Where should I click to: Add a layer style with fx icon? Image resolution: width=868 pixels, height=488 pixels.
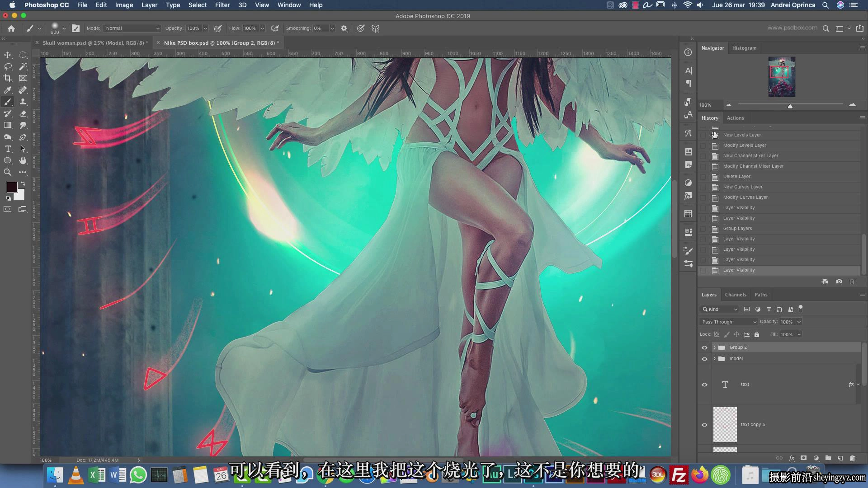coord(792,458)
